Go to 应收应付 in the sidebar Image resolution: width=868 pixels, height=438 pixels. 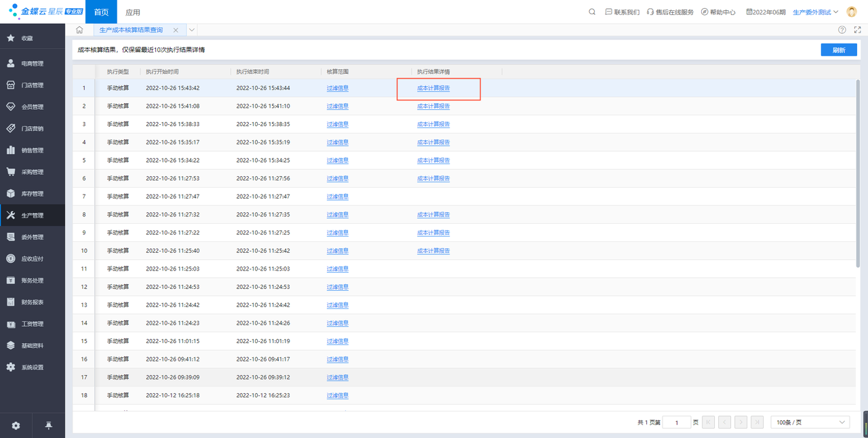click(x=33, y=259)
